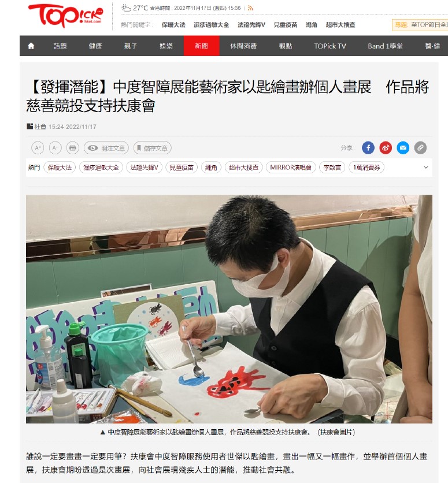This screenshot has width=448, height=483.
Task: Click the 保暖大法 keyword link at top
Action: (x=173, y=25)
